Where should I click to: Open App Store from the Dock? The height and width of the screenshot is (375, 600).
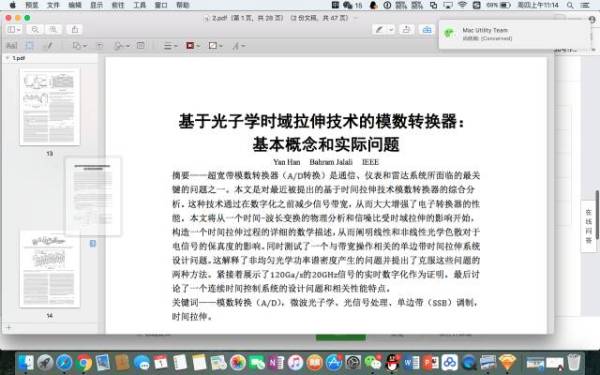coord(334,362)
